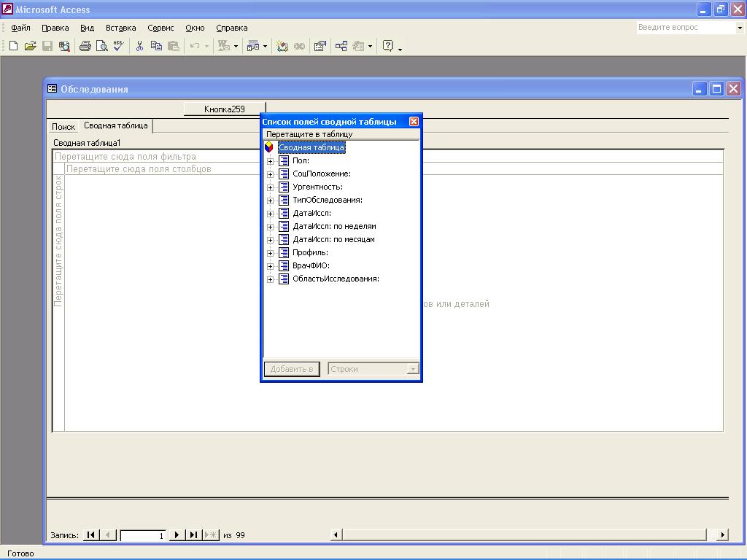Screen dimensions: 747x560
Task: Expand the ТипОбследования: field node
Action: (x=270, y=201)
